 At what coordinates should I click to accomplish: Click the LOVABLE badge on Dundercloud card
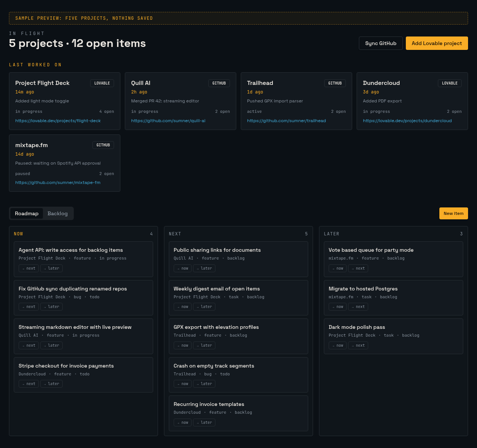tap(450, 83)
